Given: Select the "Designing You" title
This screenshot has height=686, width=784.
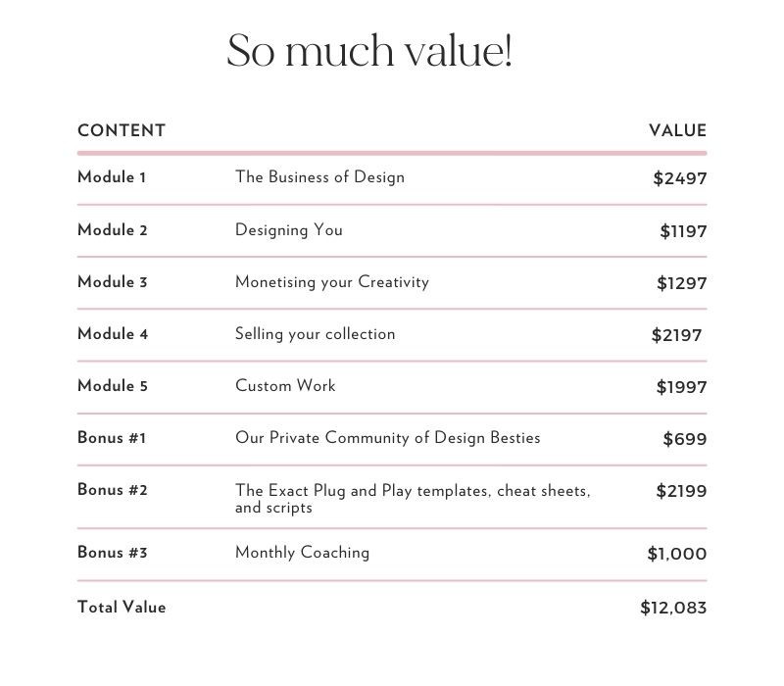Looking at the screenshot, I should [289, 230].
